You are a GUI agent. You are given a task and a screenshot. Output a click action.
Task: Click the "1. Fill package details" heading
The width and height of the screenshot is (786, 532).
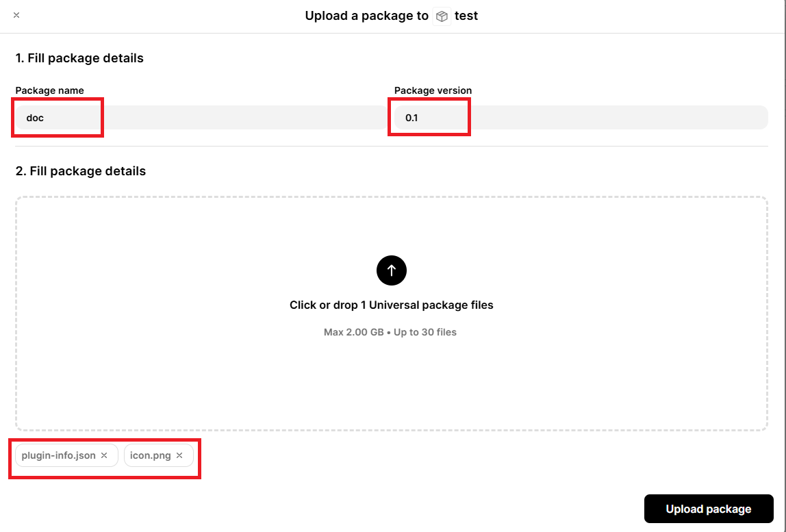pos(79,58)
